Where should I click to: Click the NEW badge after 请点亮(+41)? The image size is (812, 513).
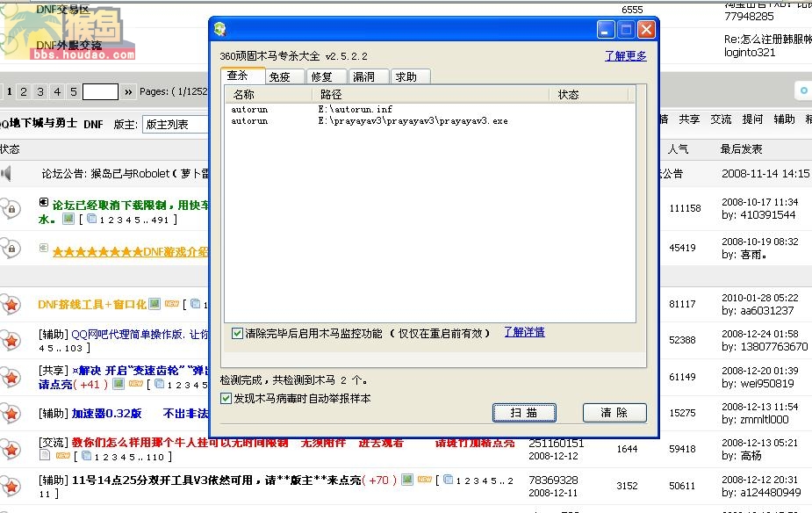coord(136,384)
